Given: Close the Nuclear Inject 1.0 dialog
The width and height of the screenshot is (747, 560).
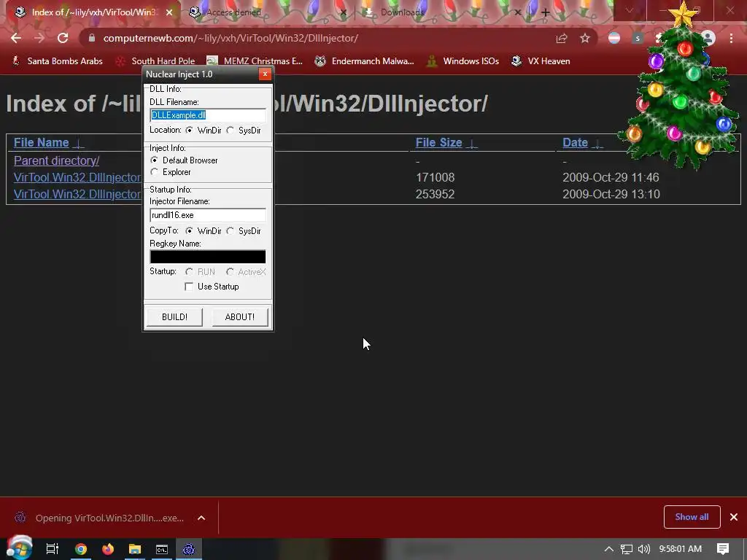Looking at the screenshot, I should pyautogui.click(x=265, y=74).
